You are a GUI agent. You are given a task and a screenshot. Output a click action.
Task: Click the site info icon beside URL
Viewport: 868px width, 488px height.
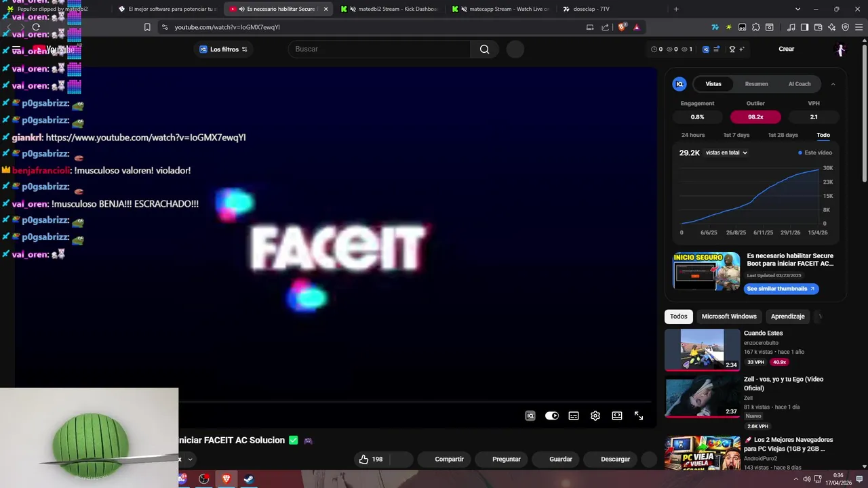164,27
